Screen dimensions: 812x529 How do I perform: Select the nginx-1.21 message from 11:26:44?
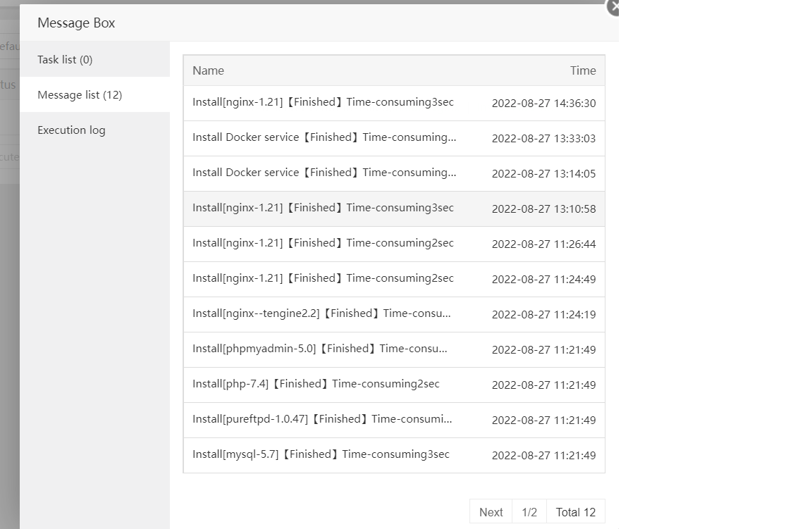click(323, 244)
